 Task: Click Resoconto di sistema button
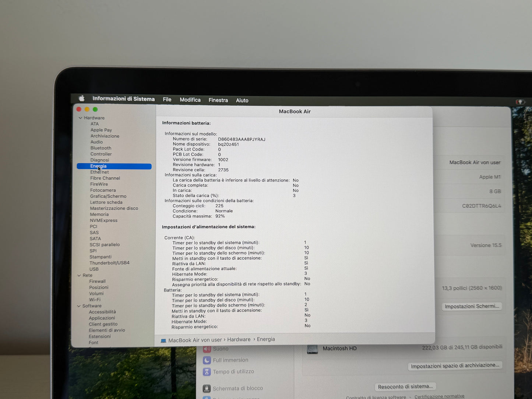click(405, 386)
